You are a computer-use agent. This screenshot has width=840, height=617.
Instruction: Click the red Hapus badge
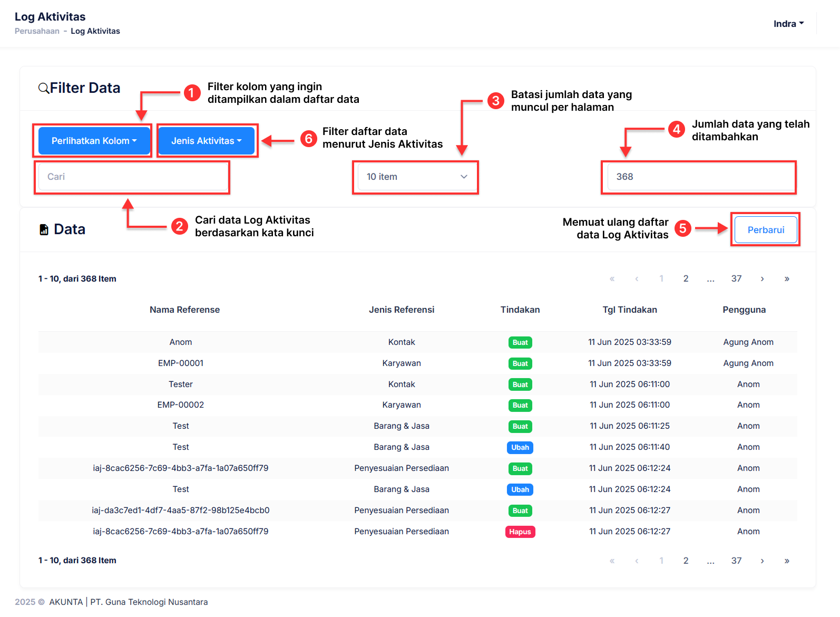tap(520, 532)
